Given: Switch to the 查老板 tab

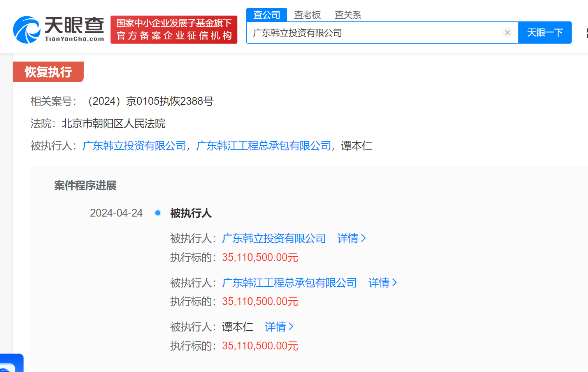Looking at the screenshot, I should coord(307,15).
